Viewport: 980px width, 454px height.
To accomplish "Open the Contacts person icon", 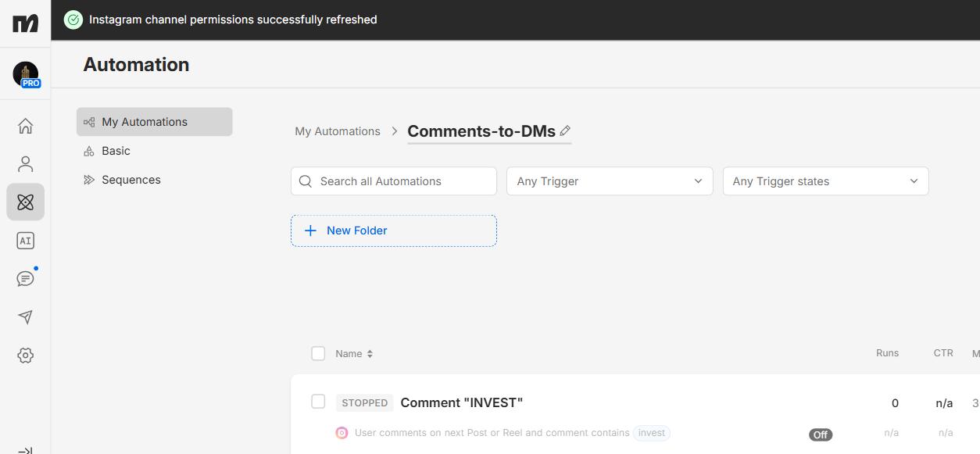I will click(x=25, y=164).
